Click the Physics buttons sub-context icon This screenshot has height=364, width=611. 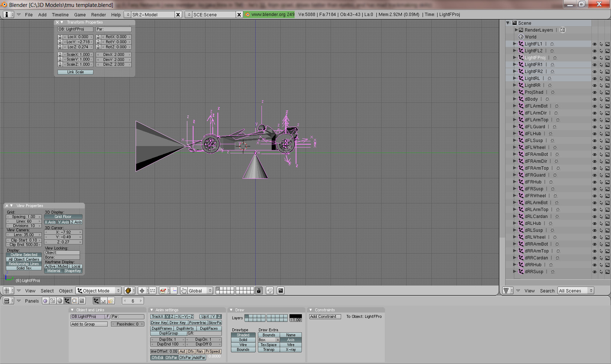104,301
